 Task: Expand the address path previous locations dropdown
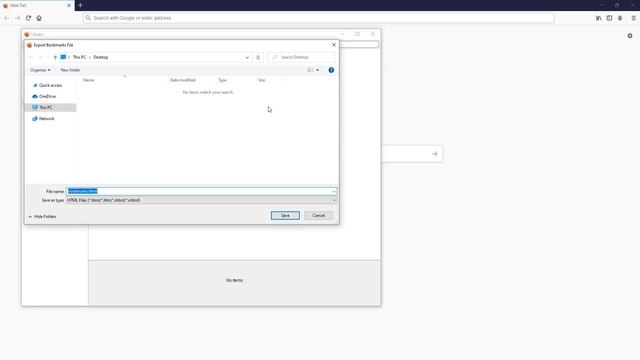tap(247, 58)
